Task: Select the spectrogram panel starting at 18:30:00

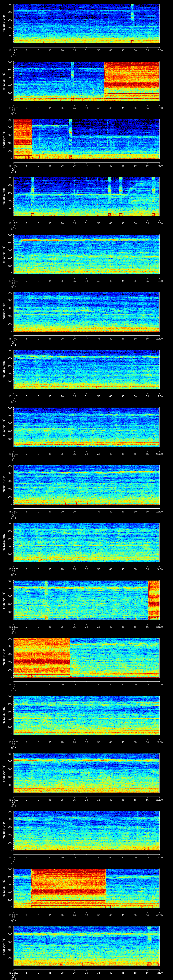Action: (87, 946)
